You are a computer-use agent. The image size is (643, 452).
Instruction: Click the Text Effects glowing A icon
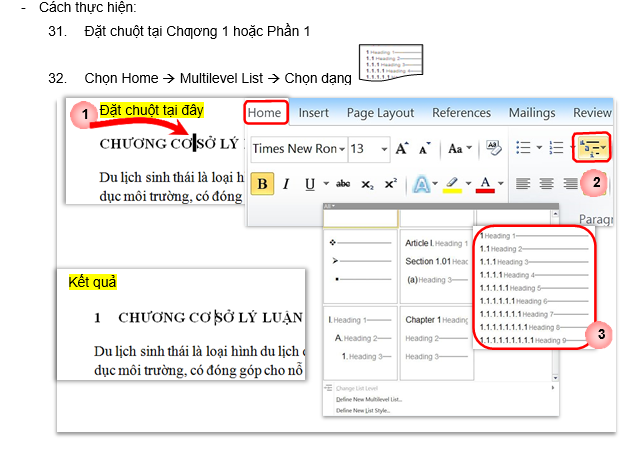tap(421, 184)
